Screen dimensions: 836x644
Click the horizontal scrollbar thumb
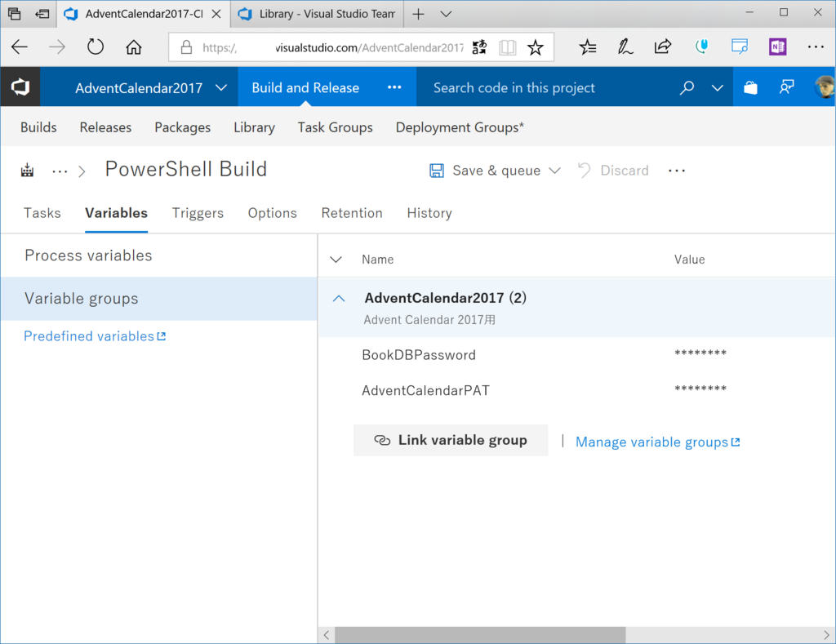pos(480,635)
